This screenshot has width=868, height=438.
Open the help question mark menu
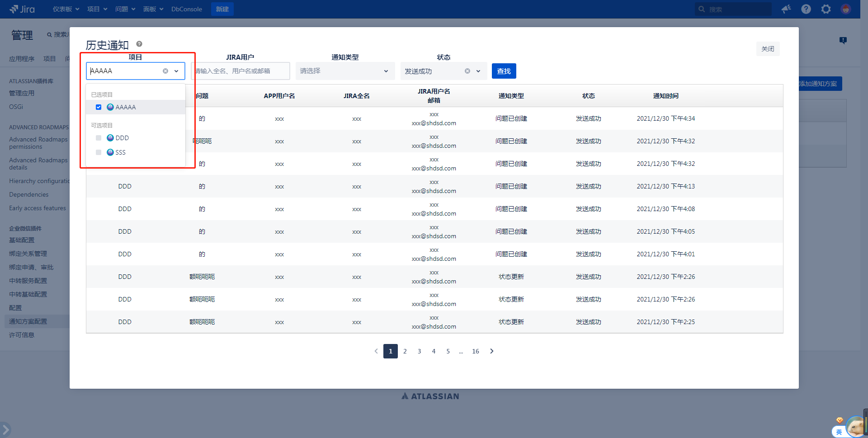pyautogui.click(x=806, y=9)
